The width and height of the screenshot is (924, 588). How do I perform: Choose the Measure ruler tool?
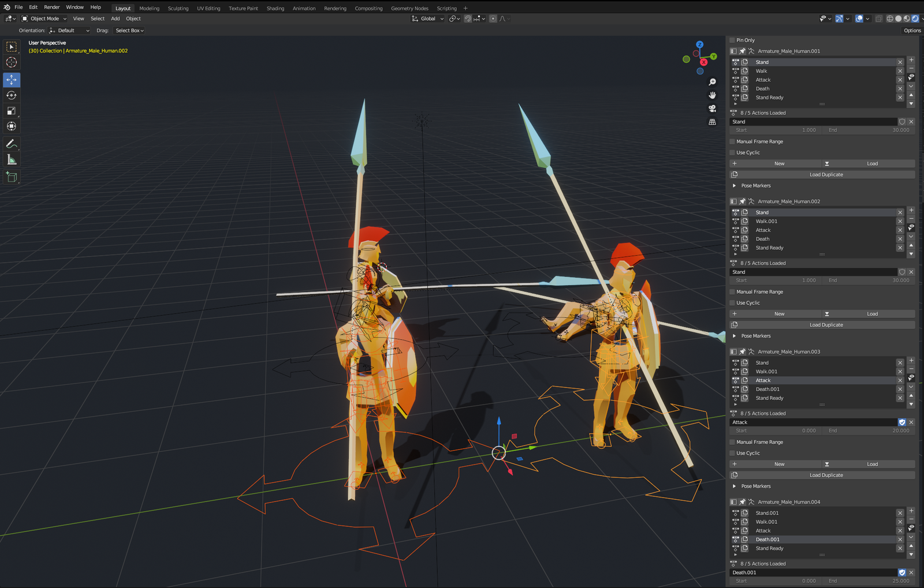tap(12, 160)
